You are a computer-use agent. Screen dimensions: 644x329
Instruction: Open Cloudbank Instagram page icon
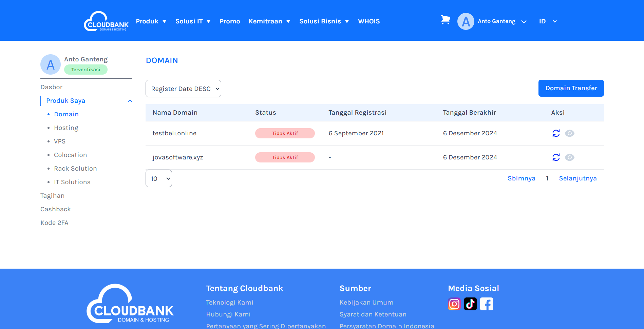(x=454, y=304)
